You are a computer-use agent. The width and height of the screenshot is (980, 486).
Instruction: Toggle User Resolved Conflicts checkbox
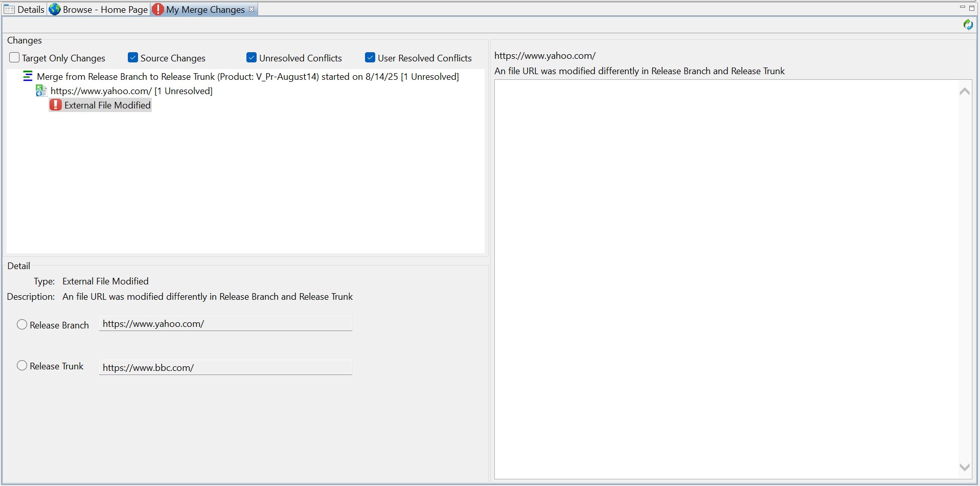point(370,58)
